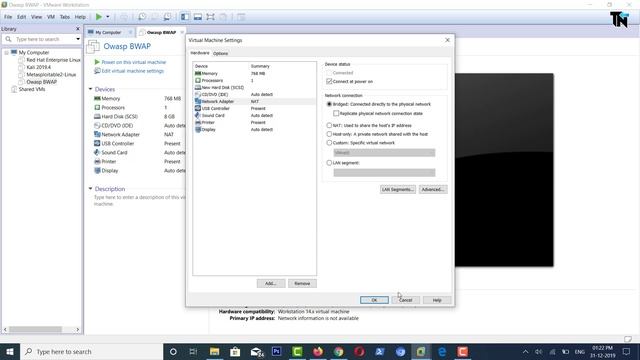
Task: Select Network Adapter row in settings list
Action: coord(255,101)
